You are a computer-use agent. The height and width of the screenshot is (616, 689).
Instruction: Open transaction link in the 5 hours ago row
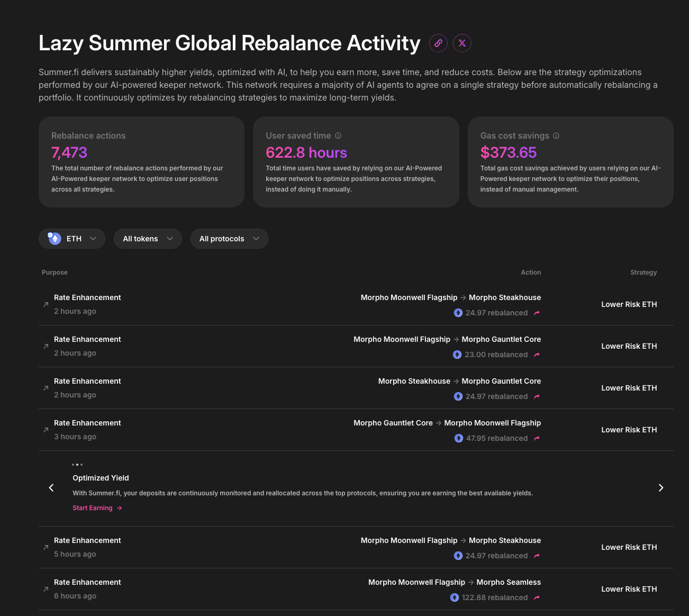click(x=537, y=556)
